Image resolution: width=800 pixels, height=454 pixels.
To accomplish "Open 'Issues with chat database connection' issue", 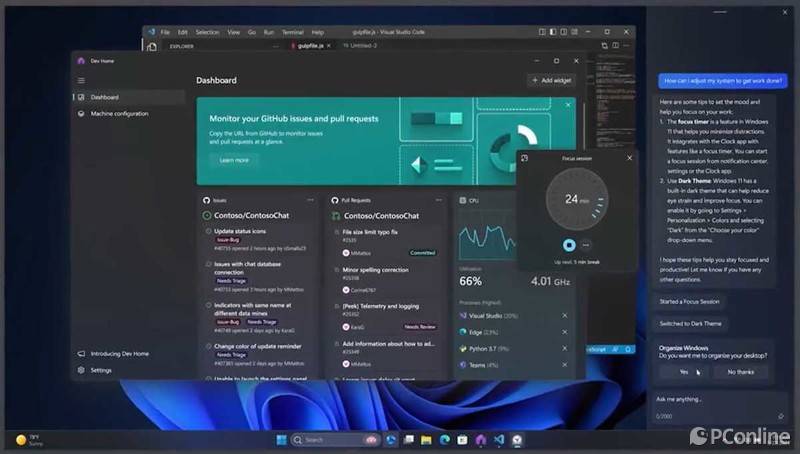I will 247,268.
